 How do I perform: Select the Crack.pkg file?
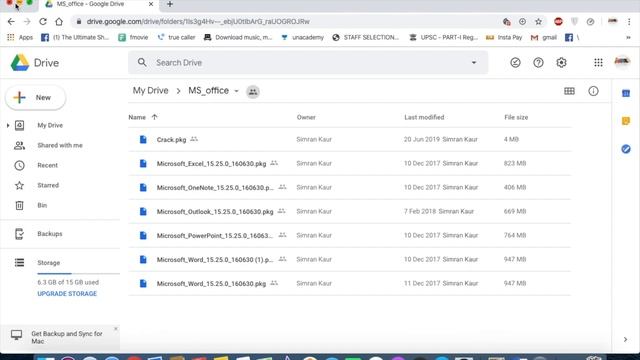pyautogui.click(x=349, y=139)
